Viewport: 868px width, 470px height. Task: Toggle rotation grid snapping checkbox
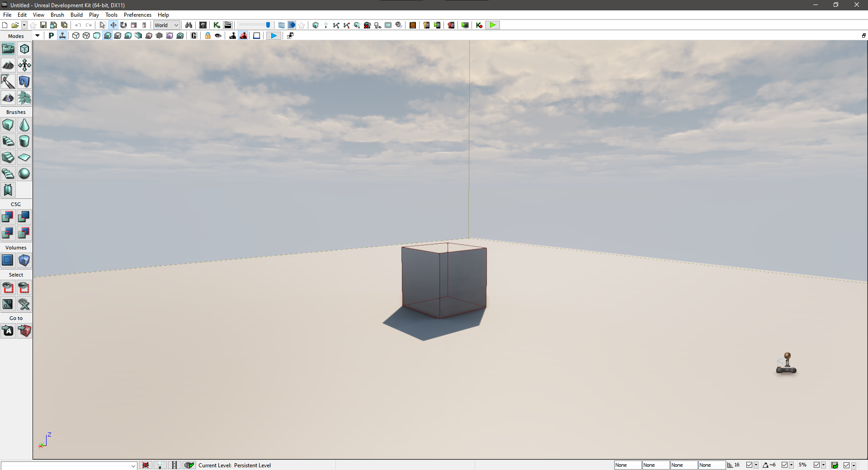(x=784, y=465)
